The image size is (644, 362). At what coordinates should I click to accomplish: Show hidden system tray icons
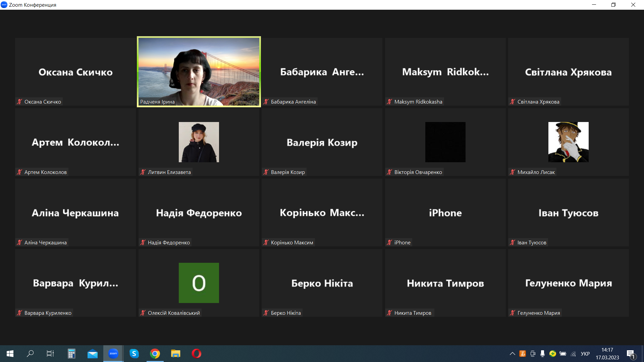point(512,354)
